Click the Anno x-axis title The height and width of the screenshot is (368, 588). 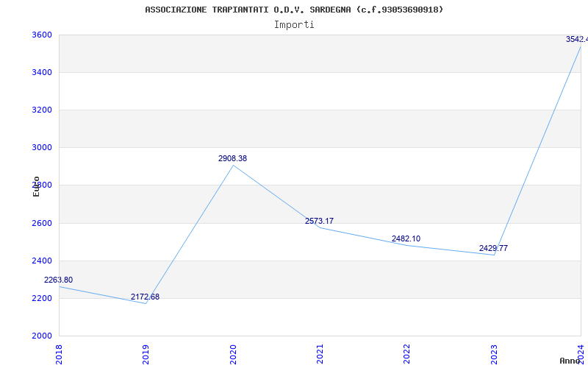coord(570,361)
